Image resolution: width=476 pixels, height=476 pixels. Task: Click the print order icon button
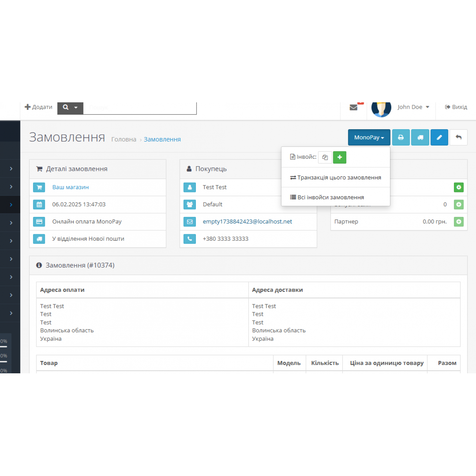click(x=401, y=137)
